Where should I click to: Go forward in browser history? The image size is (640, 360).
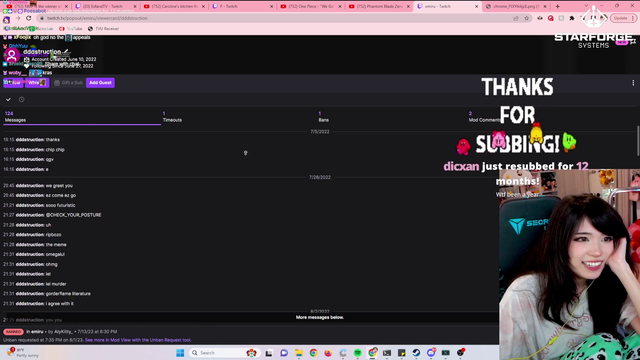pyautogui.click(x=18, y=18)
